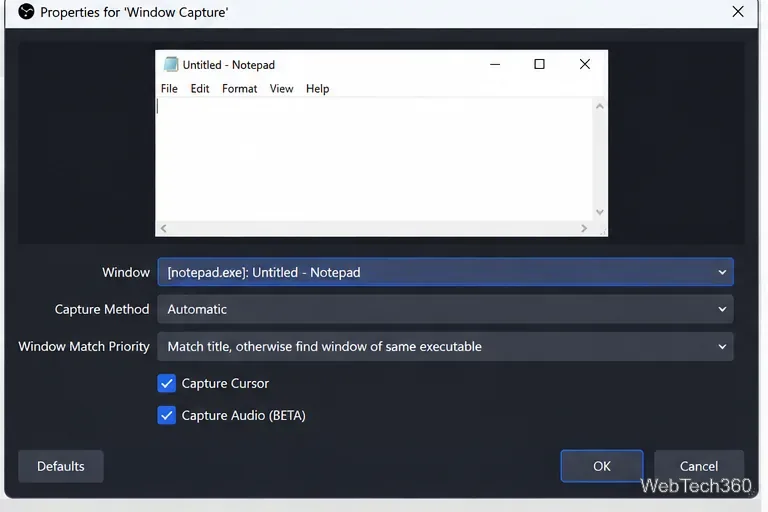Image resolution: width=768 pixels, height=512 pixels.
Task: Click the OBS logo icon in title bar
Action: 26,12
